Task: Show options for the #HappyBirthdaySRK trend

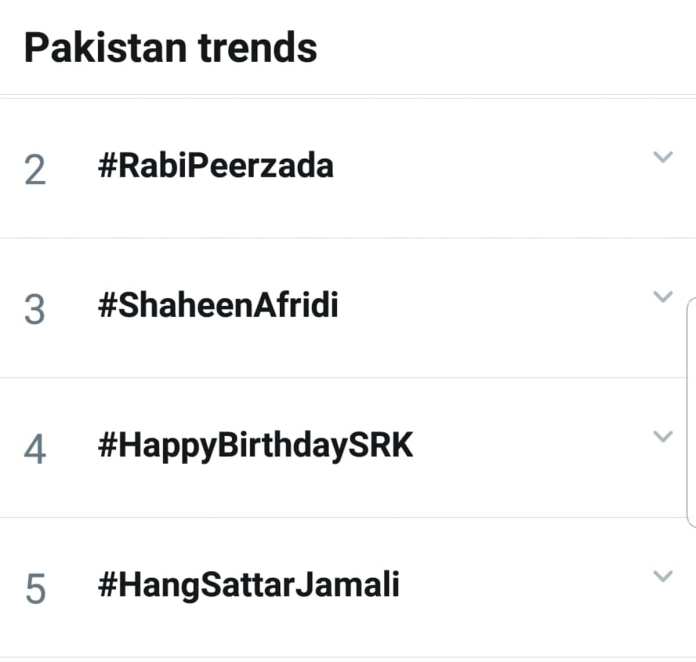Action: (662, 437)
